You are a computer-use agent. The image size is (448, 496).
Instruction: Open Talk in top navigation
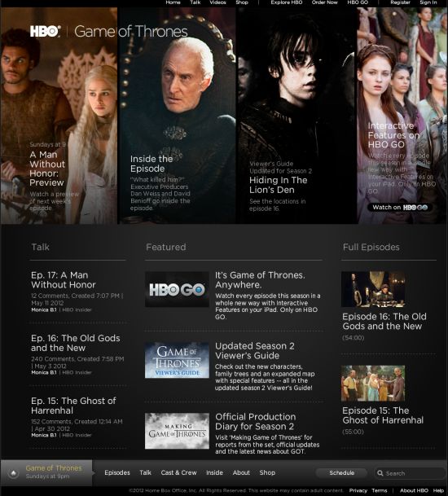[x=195, y=2]
